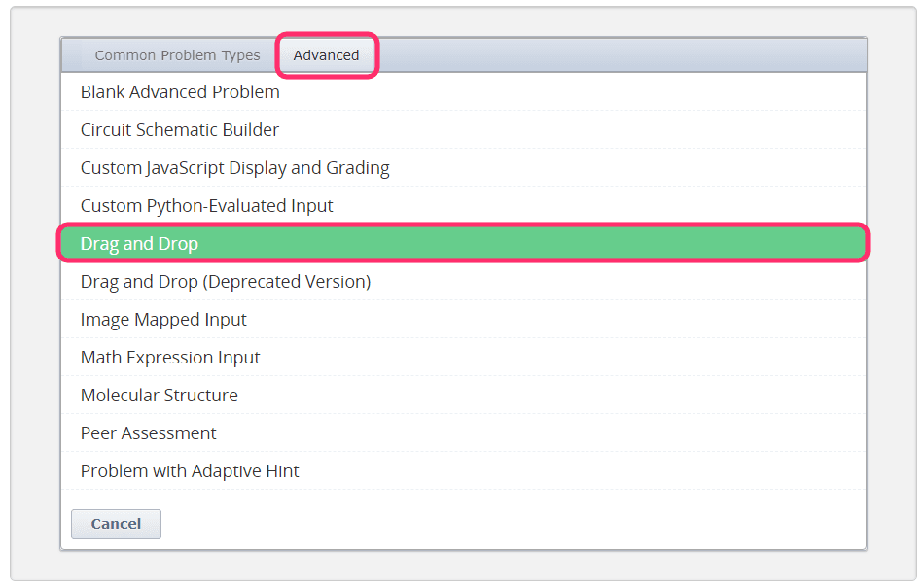Select Peer Assessment from the list
This screenshot has height=588, width=924.
coord(148,433)
